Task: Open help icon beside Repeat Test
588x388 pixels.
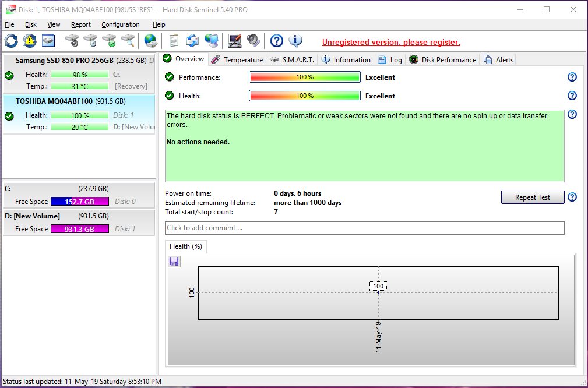Action: [572, 197]
